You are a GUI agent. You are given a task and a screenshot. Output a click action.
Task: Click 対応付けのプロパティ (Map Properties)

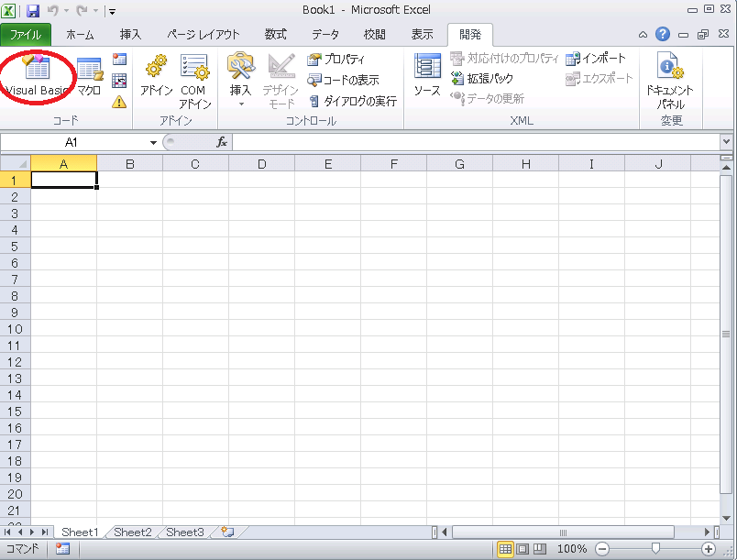504,59
